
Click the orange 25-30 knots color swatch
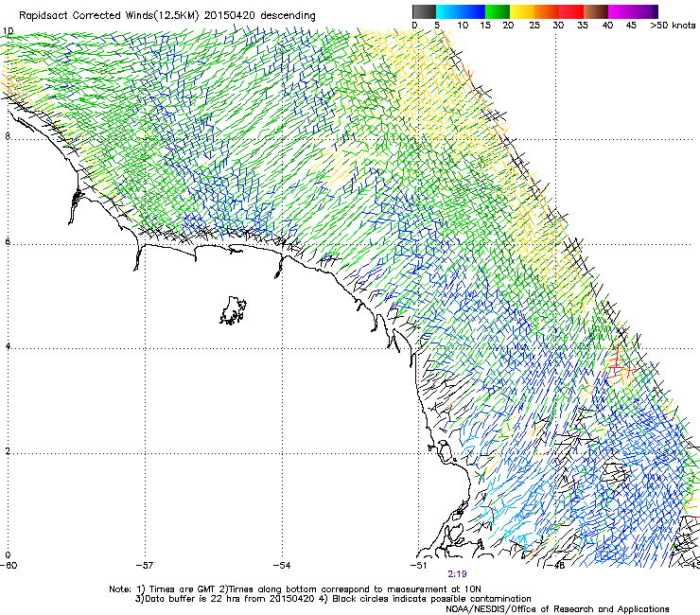[547, 11]
